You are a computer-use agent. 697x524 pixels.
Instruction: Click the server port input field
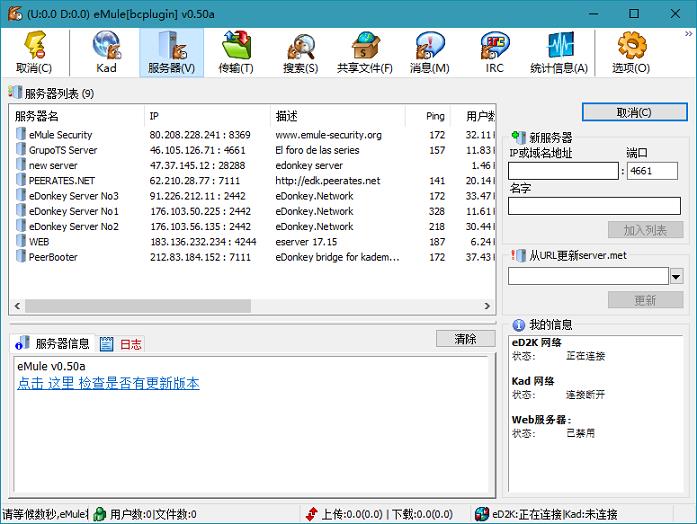pyautogui.click(x=653, y=171)
